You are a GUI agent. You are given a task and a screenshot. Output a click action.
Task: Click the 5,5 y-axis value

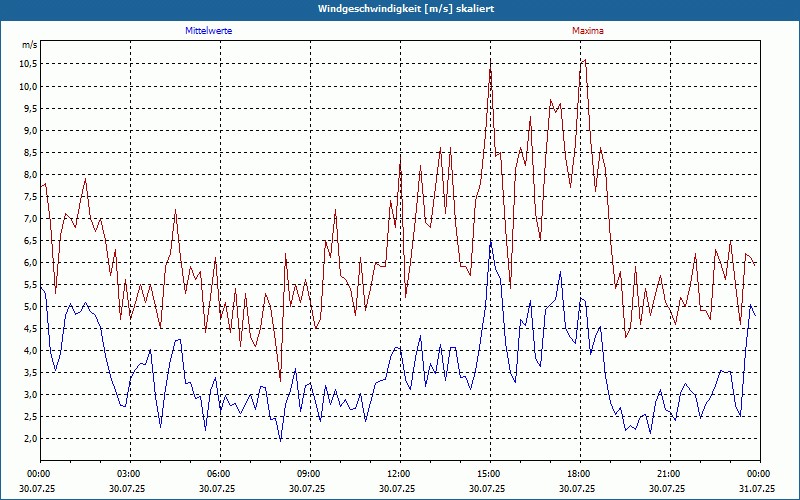30,284
